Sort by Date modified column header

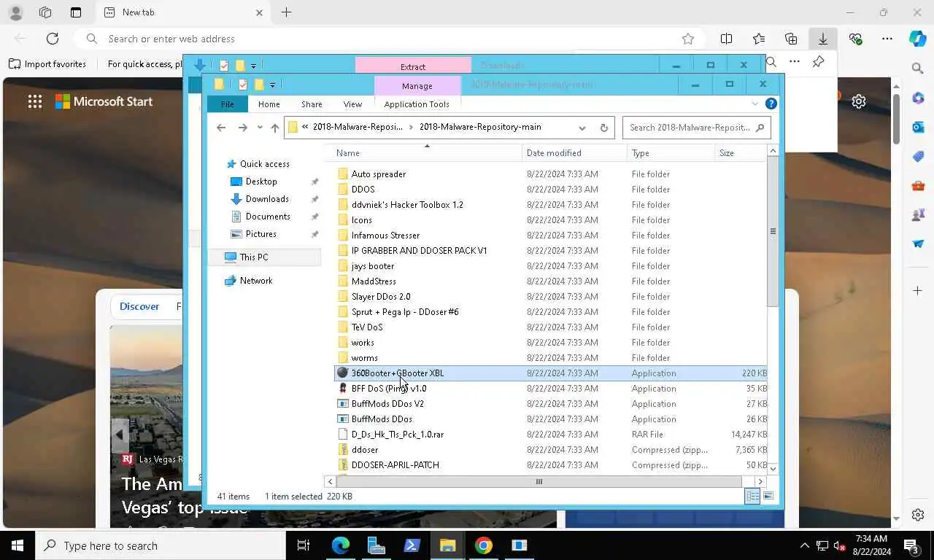click(575, 153)
